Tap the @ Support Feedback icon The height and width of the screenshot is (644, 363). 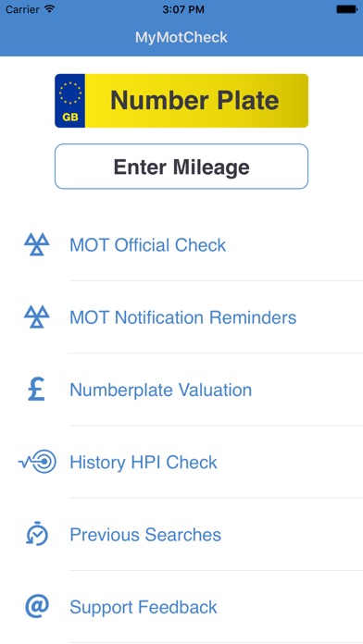pyautogui.click(x=37, y=606)
